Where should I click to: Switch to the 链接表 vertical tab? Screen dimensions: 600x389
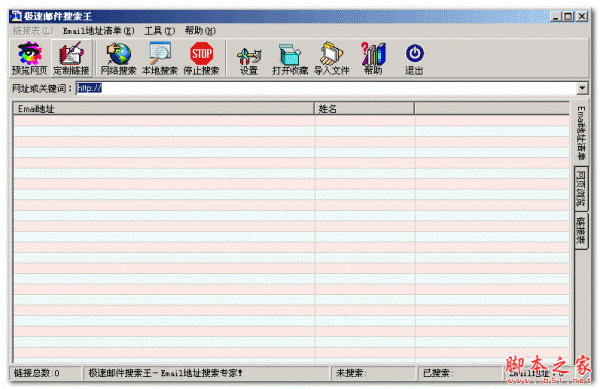pos(581,231)
